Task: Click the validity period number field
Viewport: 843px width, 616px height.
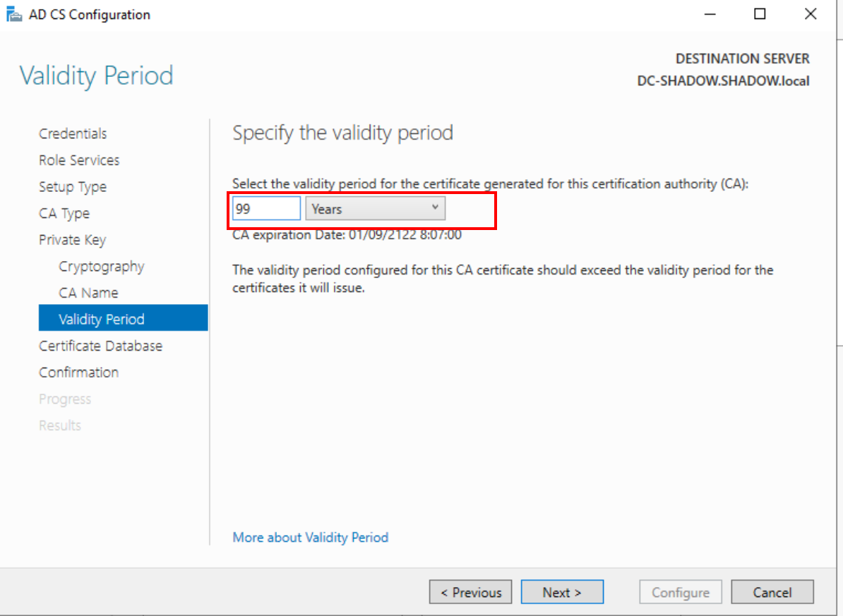Action: click(x=267, y=209)
